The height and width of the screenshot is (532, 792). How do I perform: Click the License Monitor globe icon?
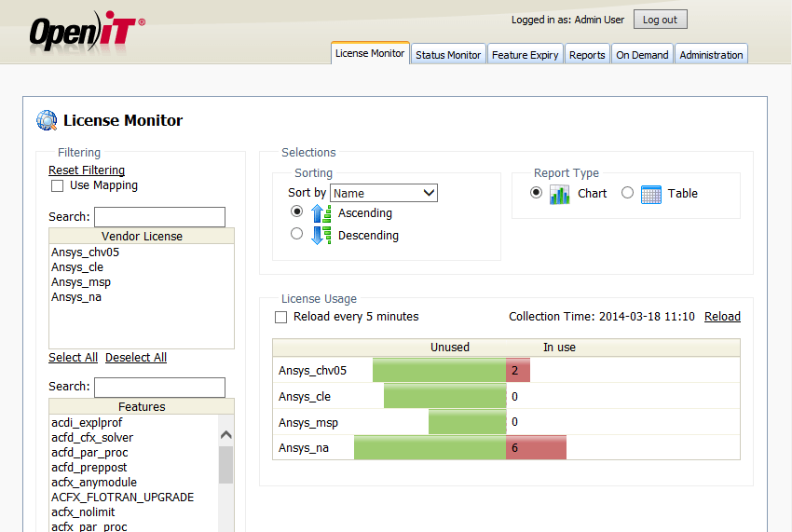(47, 120)
